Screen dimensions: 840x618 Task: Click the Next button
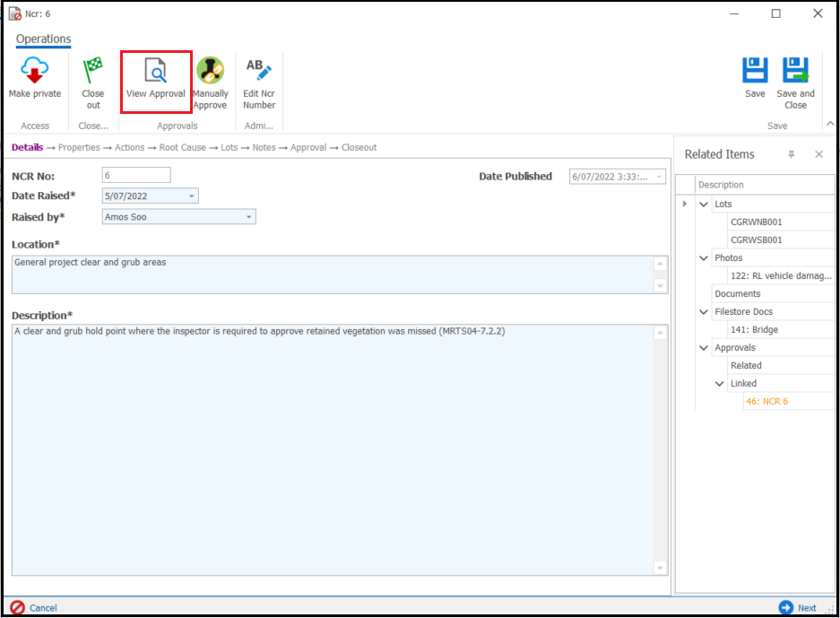pyautogui.click(x=798, y=607)
